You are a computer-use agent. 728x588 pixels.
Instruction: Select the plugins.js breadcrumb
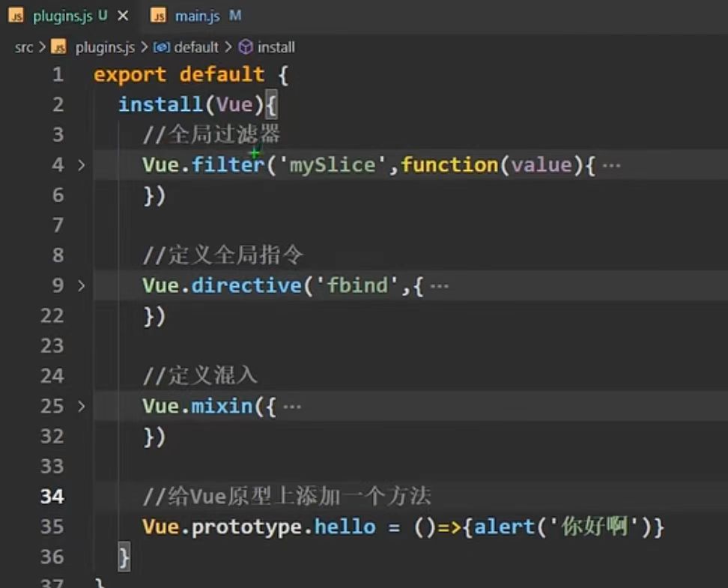point(105,47)
